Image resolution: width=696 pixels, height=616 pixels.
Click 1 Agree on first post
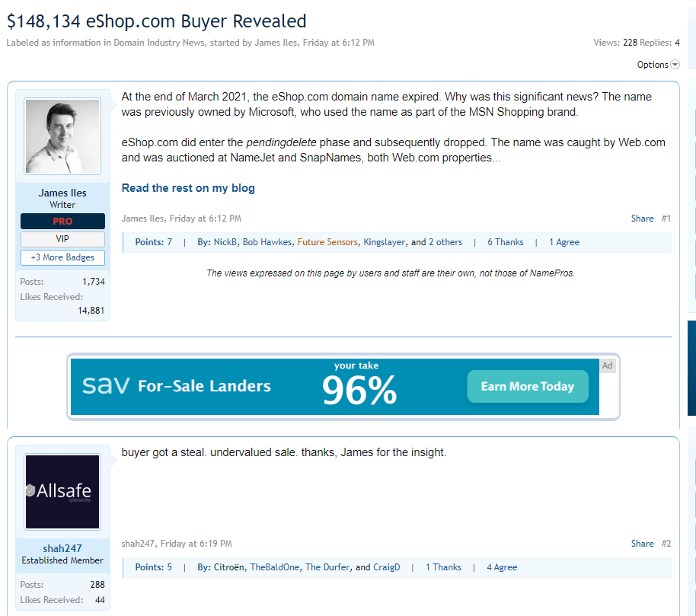(564, 242)
